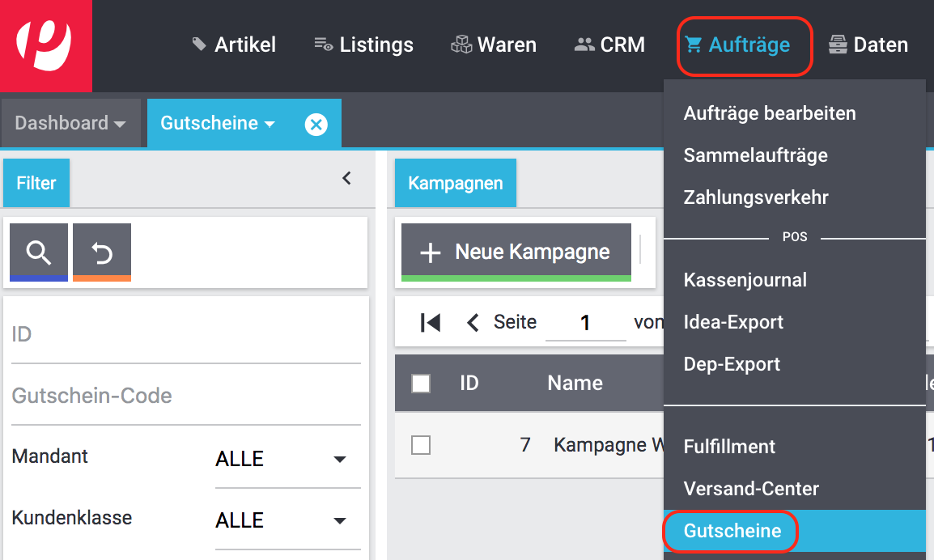Check the box for campaign ID 7

pos(421,445)
